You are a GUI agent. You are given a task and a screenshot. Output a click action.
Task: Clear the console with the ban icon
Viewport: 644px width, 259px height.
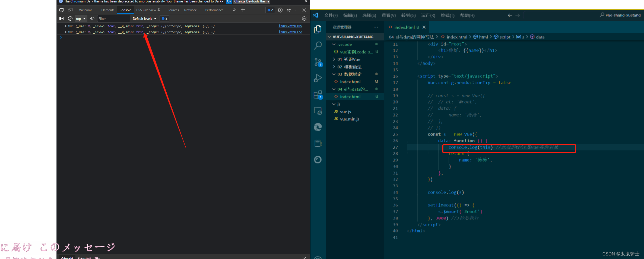coord(70,18)
